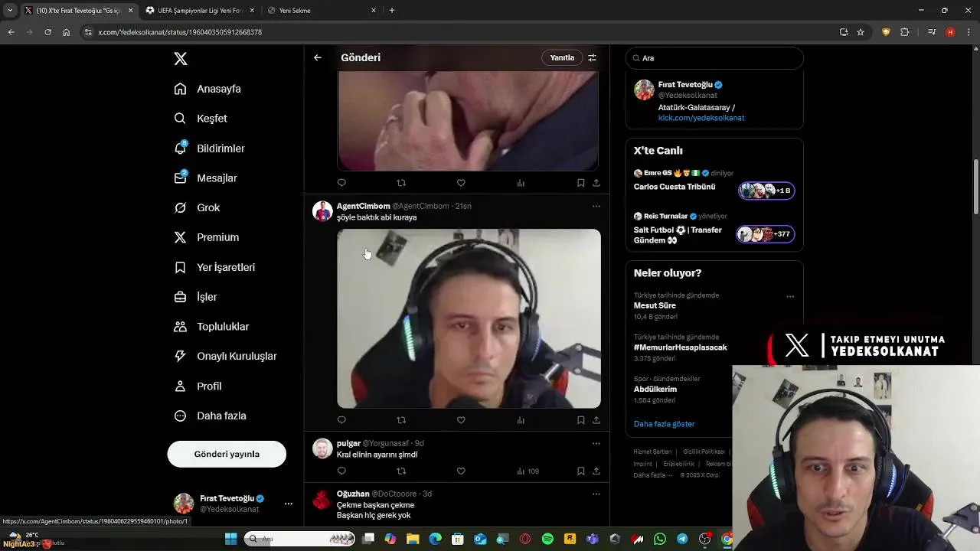Screen dimensions: 980x551
Task: Open browser extensions puzzle icon
Action: pos(905,32)
